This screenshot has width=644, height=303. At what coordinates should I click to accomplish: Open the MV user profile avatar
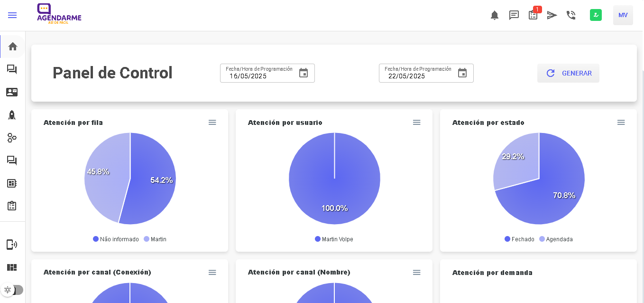pyautogui.click(x=623, y=15)
